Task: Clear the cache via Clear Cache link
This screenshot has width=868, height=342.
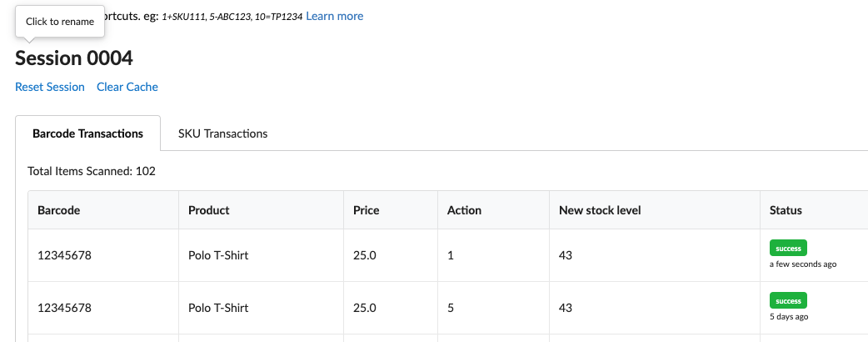Action: click(127, 87)
